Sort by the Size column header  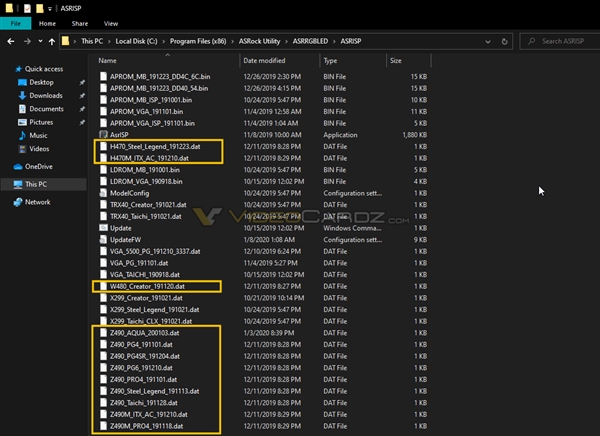coord(397,61)
